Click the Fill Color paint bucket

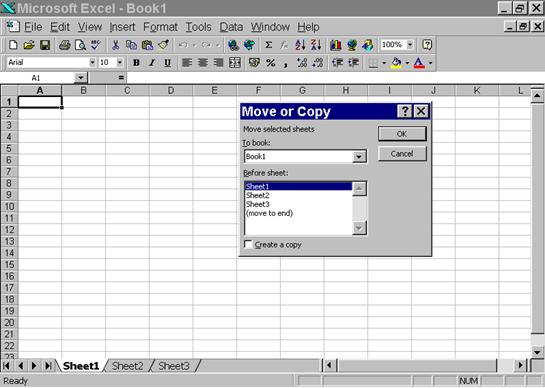pos(396,63)
